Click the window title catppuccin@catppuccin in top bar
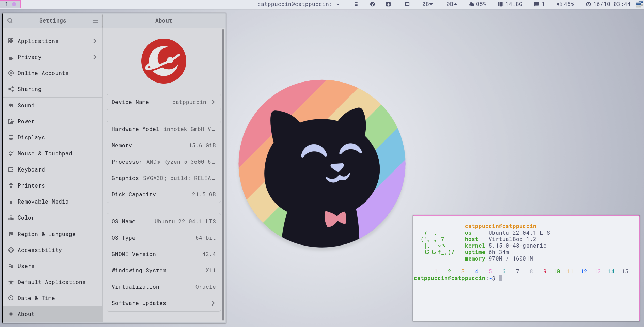This screenshot has height=327, width=644. (x=298, y=4)
